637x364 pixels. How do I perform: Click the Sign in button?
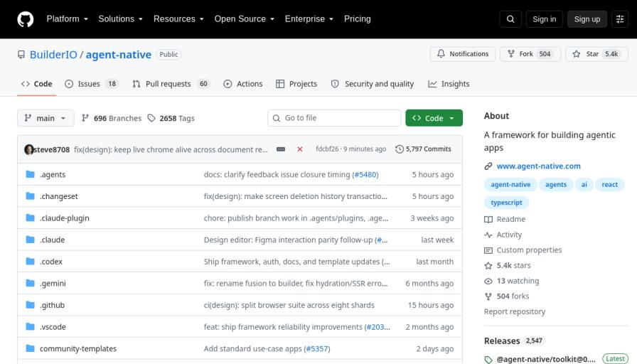coord(544,19)
